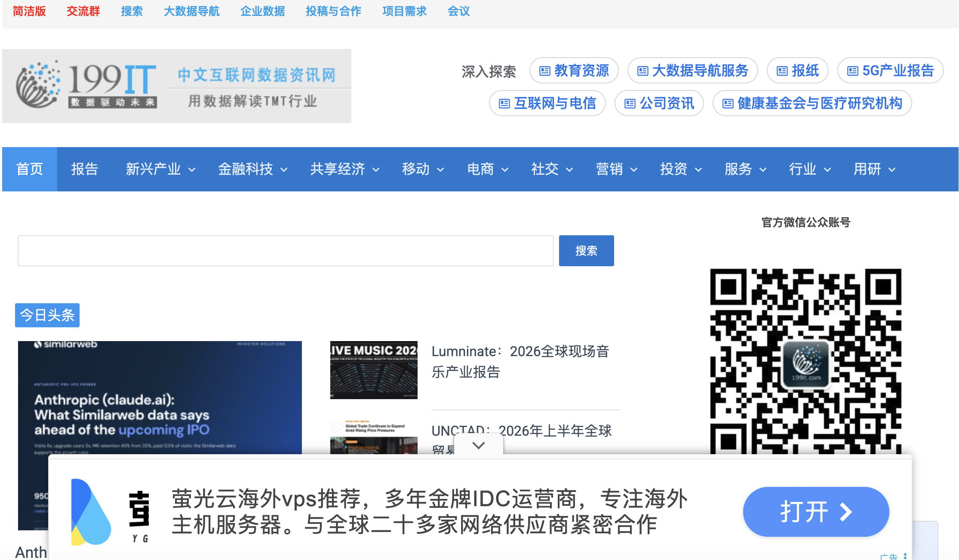Open the Live Music 2026 thumbnail
This screenshot has width=959, height=560.
coord(374,370)
